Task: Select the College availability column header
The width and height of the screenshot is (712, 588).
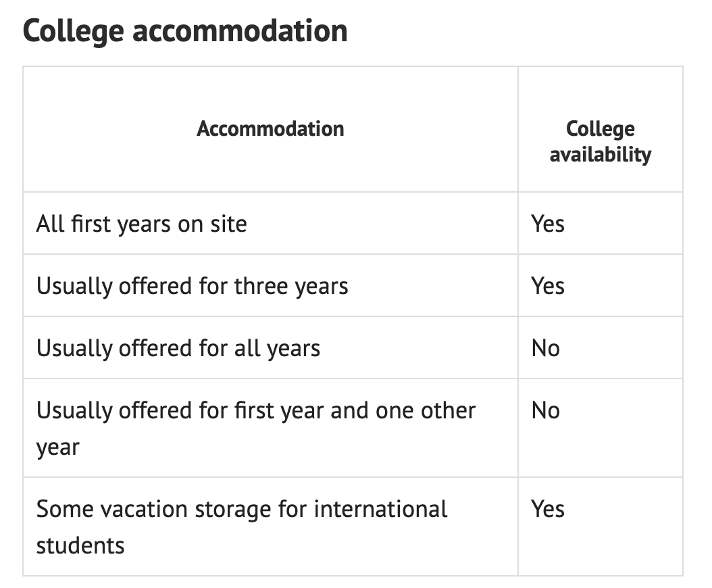Action: (x=601, y=142)
